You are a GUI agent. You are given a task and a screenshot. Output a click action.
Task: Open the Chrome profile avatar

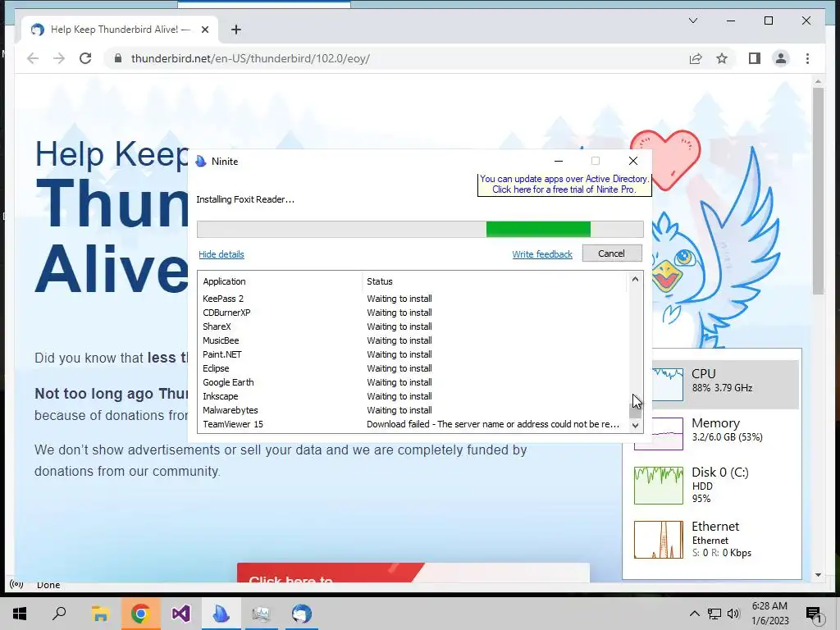pyautogui.click(x=781, y=58)
